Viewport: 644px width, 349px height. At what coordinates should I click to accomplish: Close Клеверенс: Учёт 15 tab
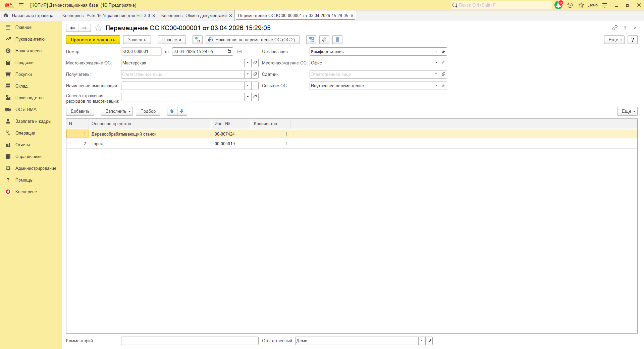coord(154,15)
